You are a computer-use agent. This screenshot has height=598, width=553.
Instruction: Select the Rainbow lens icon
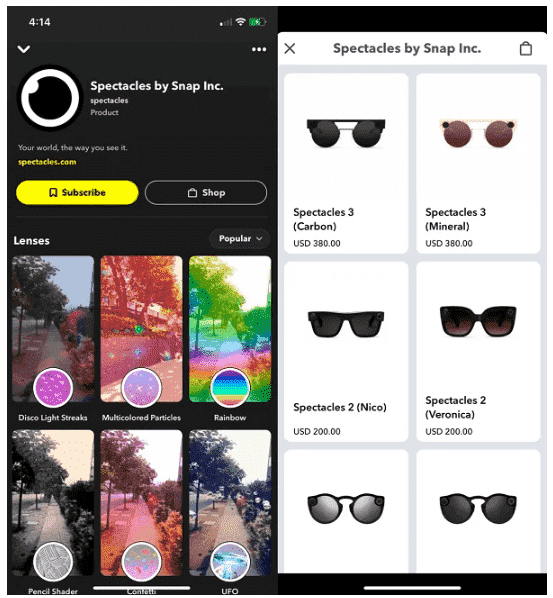click(x=230, y=388)
